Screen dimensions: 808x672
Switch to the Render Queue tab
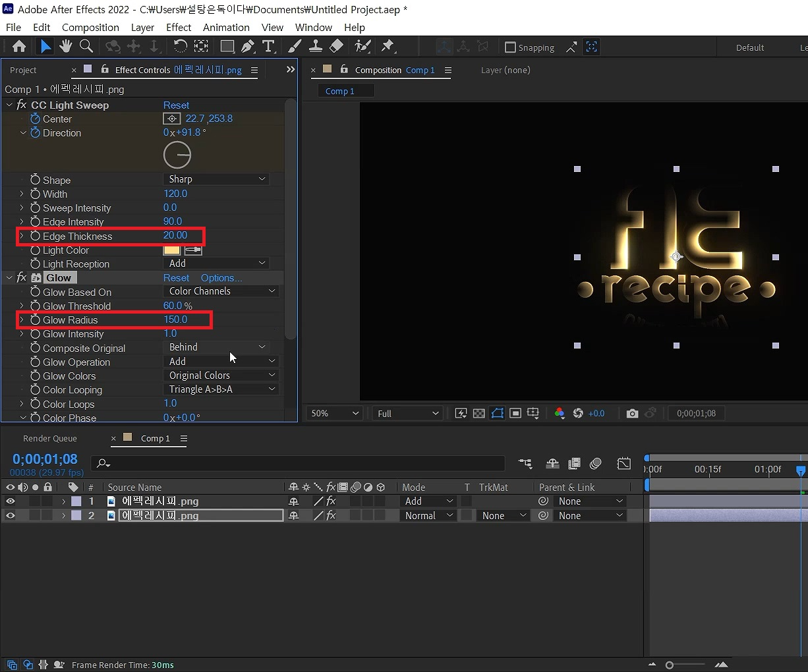coord(50,438)
